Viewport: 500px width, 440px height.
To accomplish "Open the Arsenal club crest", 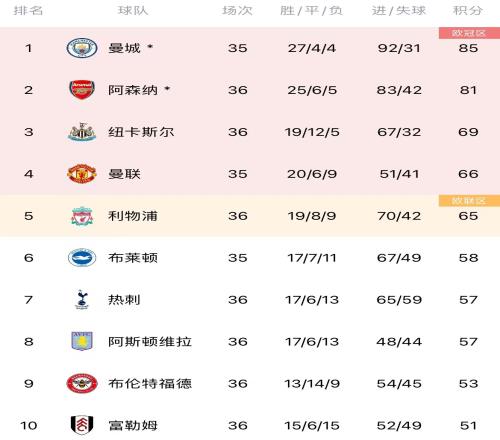I will pos(82,90).
